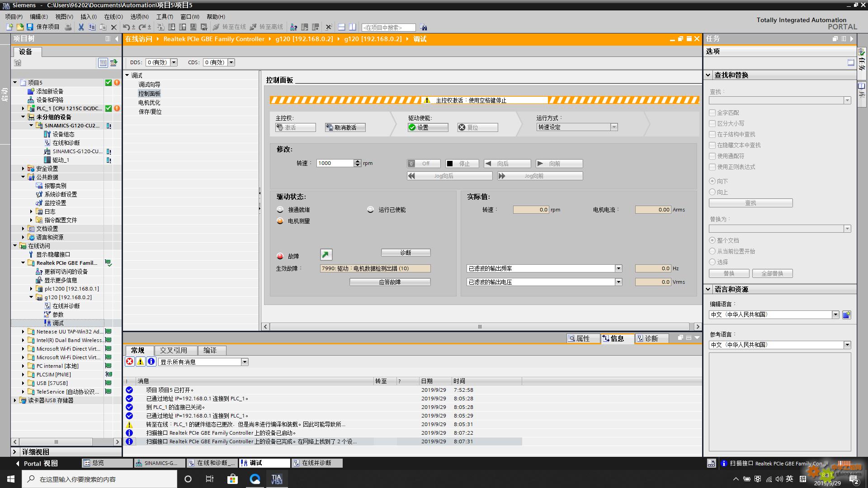This screenshot has width=868, height=488.
Task: Select search upward radio button
Action: tap(712, 192)
